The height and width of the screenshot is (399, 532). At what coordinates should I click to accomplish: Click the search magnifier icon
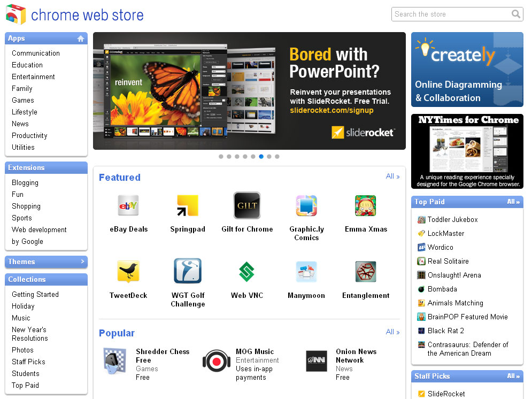point(516,14)
